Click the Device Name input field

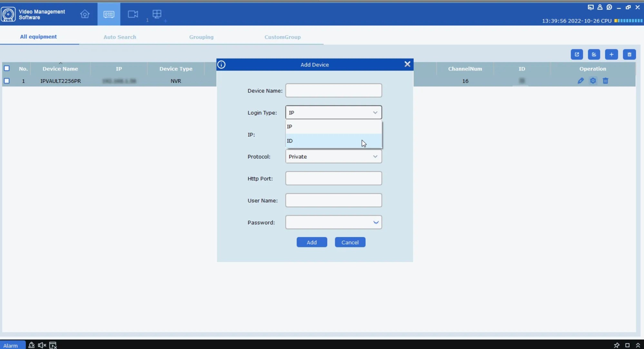coord(333,90)
